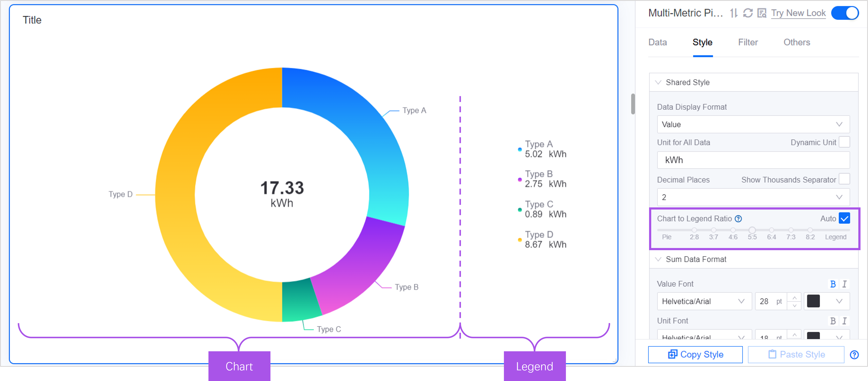Image resolution: width=868 pixels, height=381 pixels.
Task: Enable the Dynamic Unit checkbox
Action: tap(844, 142)
